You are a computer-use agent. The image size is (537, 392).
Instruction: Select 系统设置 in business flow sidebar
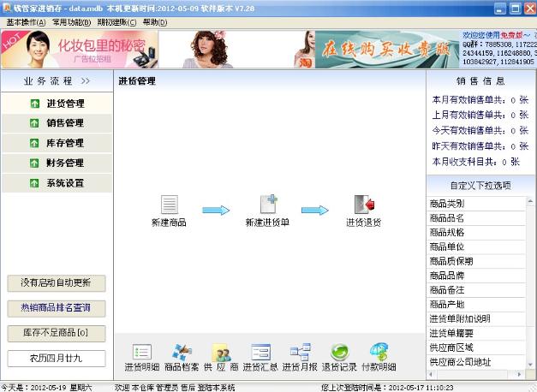tap(57, 183)
